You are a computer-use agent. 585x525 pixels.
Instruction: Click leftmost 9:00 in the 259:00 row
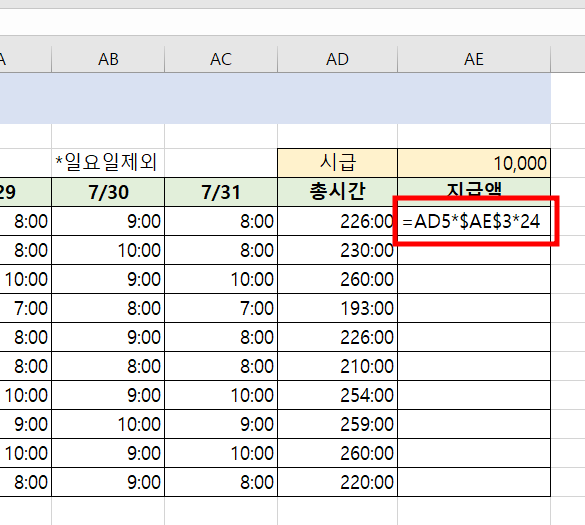25,424
